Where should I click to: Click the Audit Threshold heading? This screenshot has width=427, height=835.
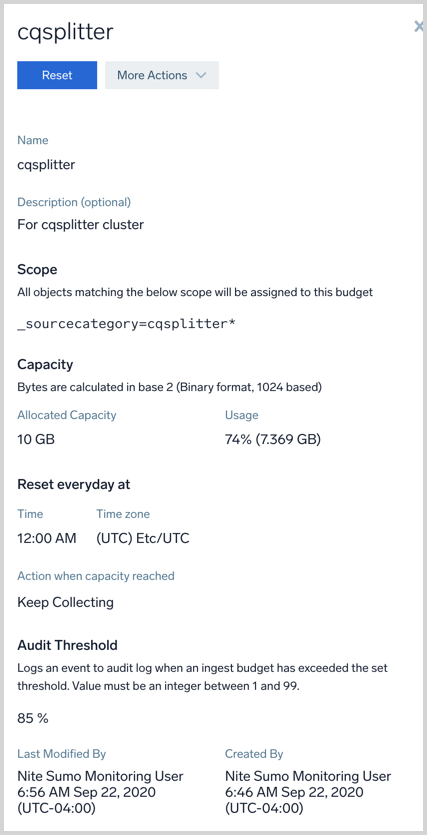coord(68,645)
